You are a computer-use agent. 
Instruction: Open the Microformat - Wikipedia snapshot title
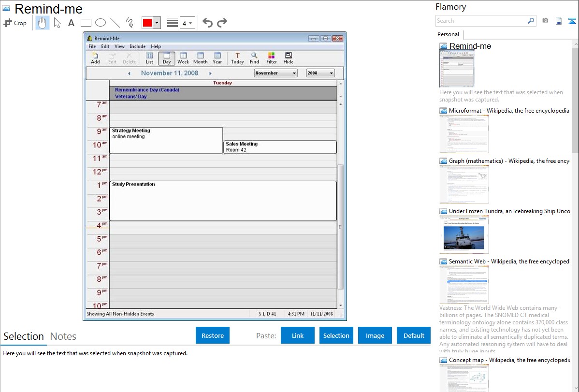point(509,111)
